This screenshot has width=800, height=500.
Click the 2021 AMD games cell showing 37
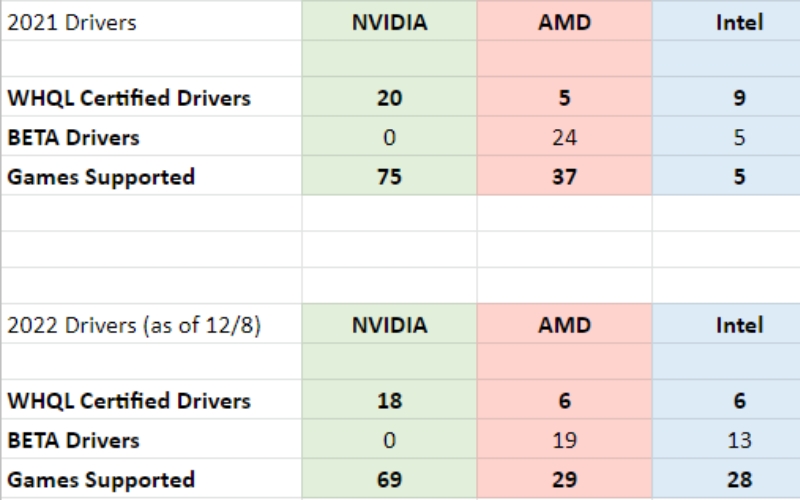(564, 177)
